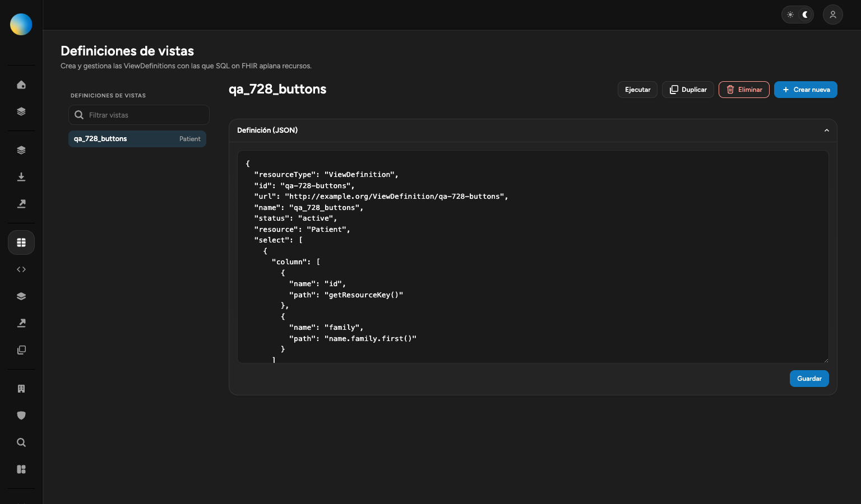Click the Ejecutar button
Screen dimensions: 861x504
pyautogui.click(x=637, y=90)
